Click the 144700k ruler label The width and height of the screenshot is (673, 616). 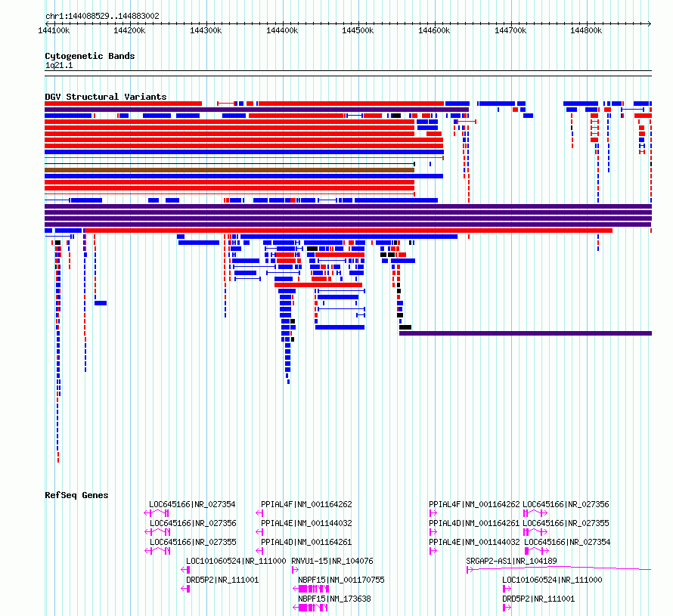(510, 30)
